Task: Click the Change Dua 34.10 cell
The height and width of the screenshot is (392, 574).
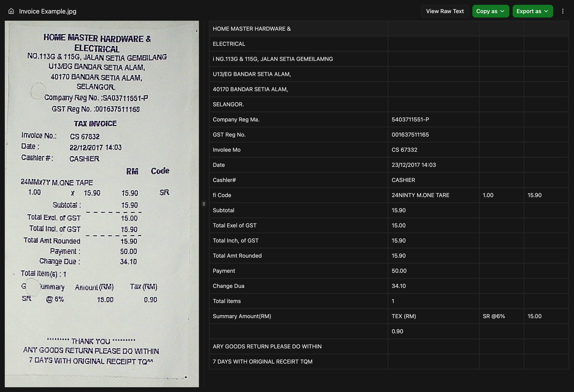Action: (399, 286)
